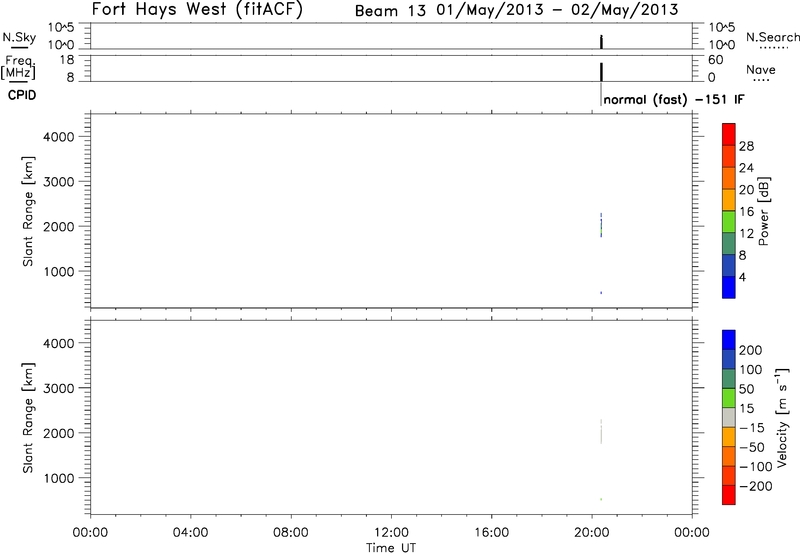Select the N.Sky legend label
800x554 pixels.
pos(17,37)
